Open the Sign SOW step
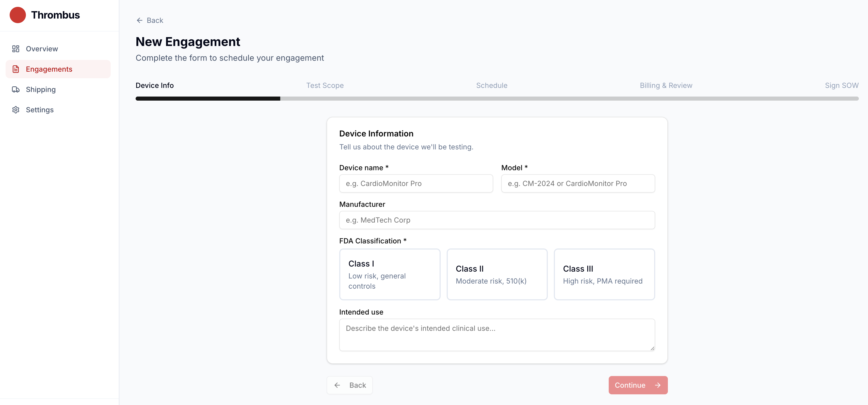Image resolution: width=868 pixels, height=405 pixels. (841, 86)
